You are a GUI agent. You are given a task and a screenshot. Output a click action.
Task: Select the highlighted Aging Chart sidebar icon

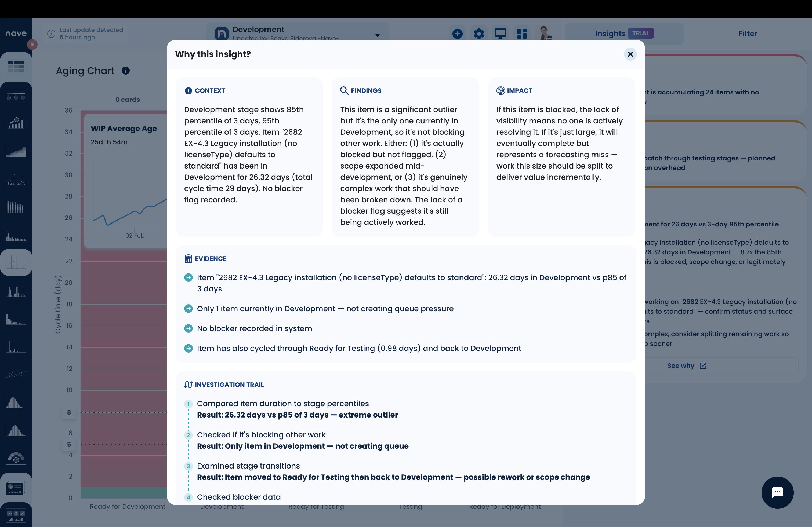pos(16,262)
